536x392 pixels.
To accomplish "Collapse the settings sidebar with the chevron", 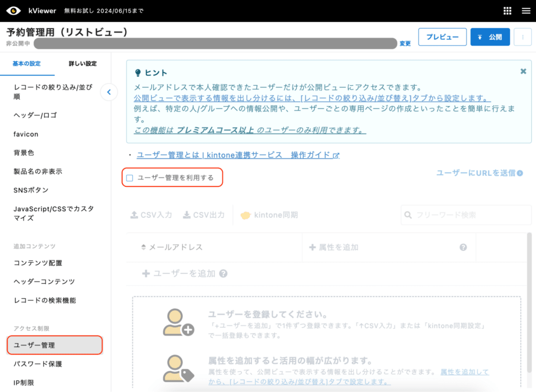I will point(109,92).
